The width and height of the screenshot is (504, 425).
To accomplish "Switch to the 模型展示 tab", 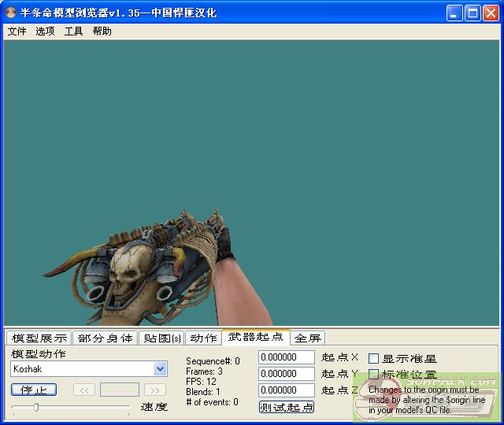I will coord(39,338).
